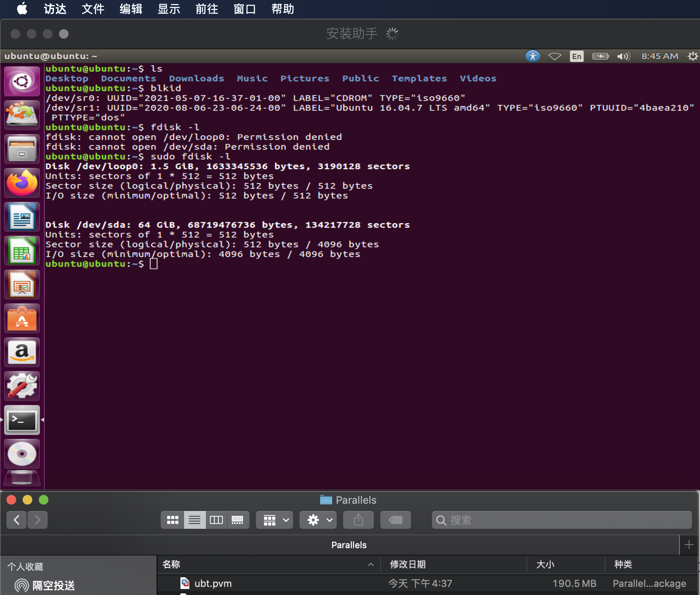Open LibreOffice Writer from the dock
Screen dimensions: 700x595
22,217
